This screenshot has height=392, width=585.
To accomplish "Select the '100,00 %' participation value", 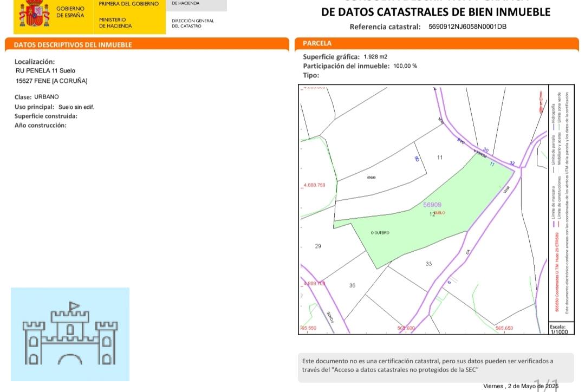I will click(x=405, y=66).
